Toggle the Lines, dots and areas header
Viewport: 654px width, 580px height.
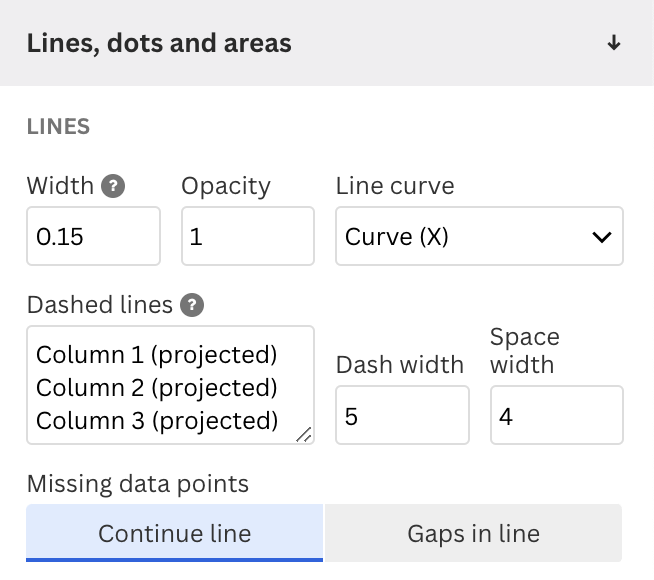(x=327, y=43)
